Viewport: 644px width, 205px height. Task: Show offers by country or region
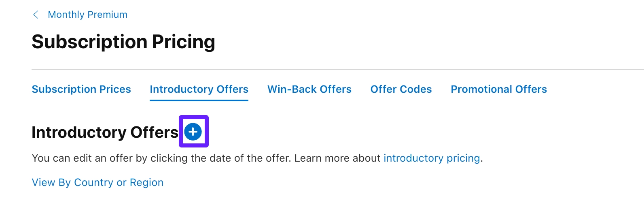[x=97, y=182]
